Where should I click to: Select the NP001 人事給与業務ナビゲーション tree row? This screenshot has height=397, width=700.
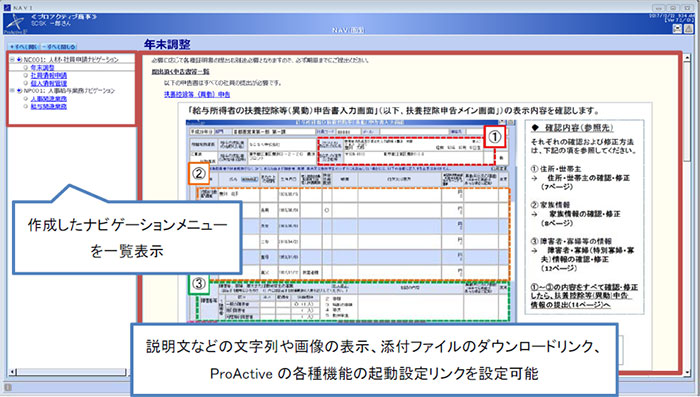pyautogui.click(x=70, y=91)
